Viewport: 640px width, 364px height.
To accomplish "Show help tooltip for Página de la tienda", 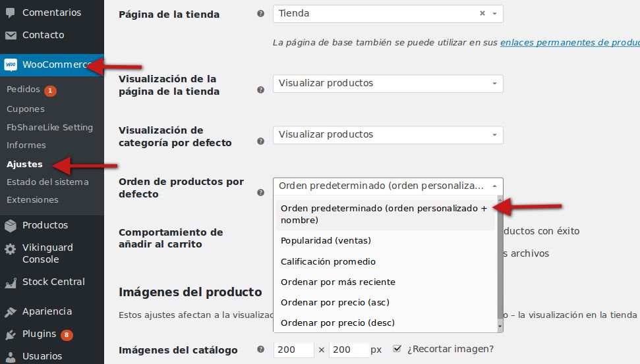I will tap(260, 13).
